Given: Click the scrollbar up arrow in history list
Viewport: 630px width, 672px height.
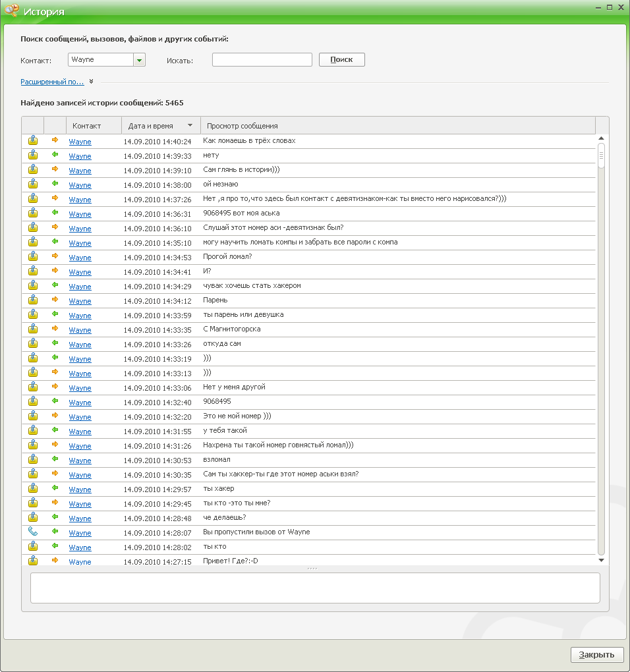Looking at the screenshot, I should coord(601,138).
